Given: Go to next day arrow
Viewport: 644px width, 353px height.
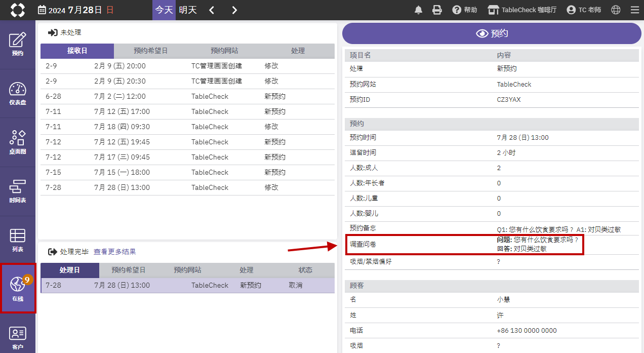Looking at the screenshot, I should [234, 10].
